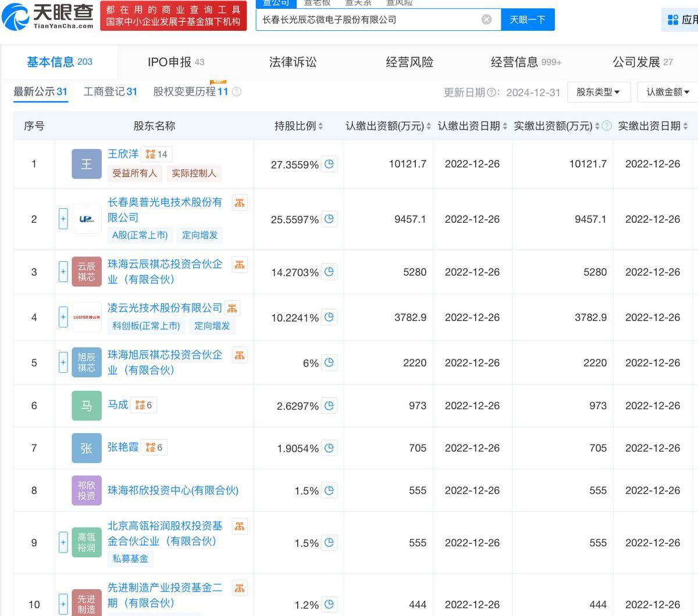Image resolution: width=698 pixels, height=616 pixels.
Task: Open pie chart for 1.2% shareholding
Action: [329, 604]
